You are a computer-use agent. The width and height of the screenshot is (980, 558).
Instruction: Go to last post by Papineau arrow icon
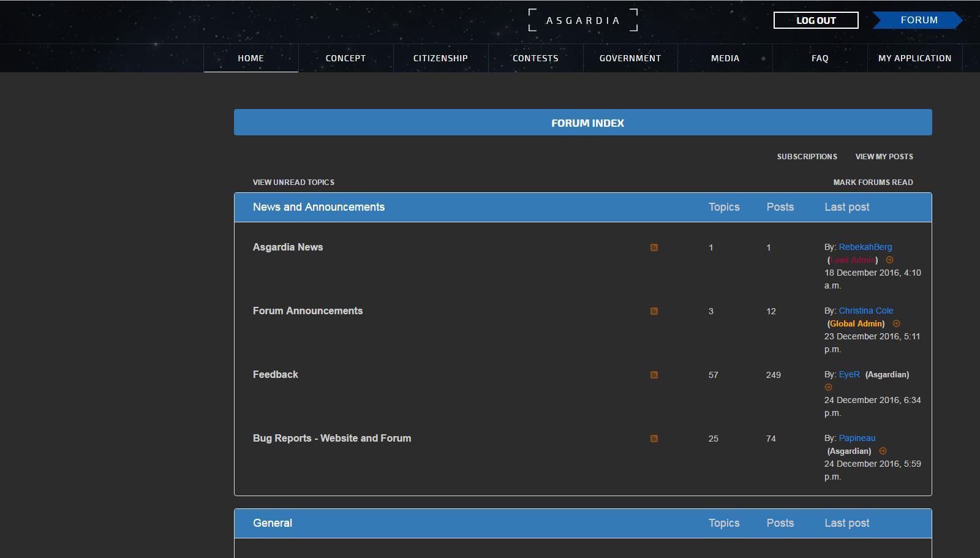pyautogui.click(x=883, y=451)
